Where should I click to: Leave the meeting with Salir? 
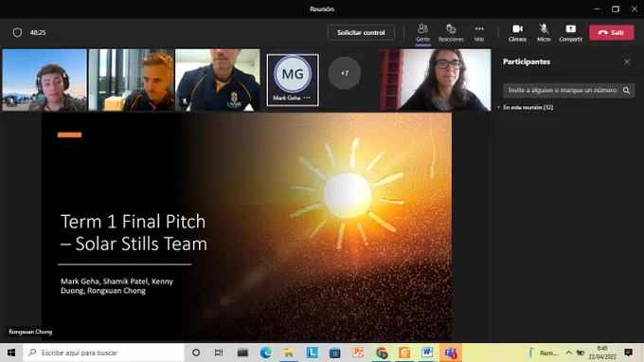coord(611,32)
